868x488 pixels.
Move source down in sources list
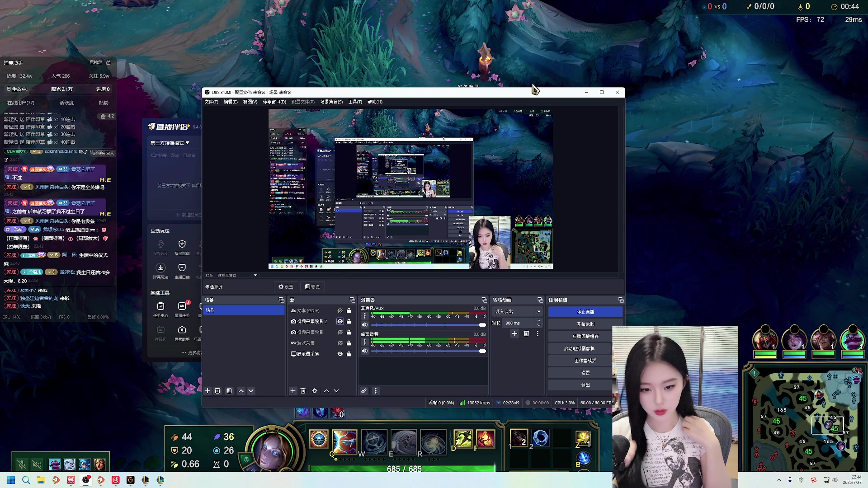(336, 391)
